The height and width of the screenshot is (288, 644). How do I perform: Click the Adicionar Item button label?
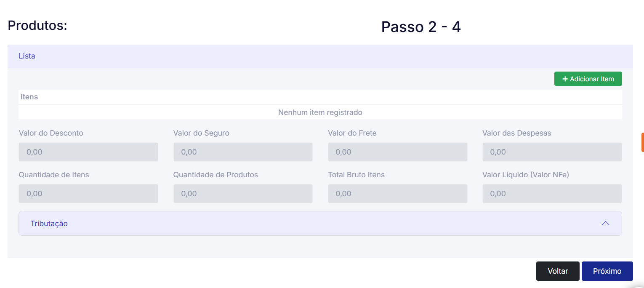point(592,79)
